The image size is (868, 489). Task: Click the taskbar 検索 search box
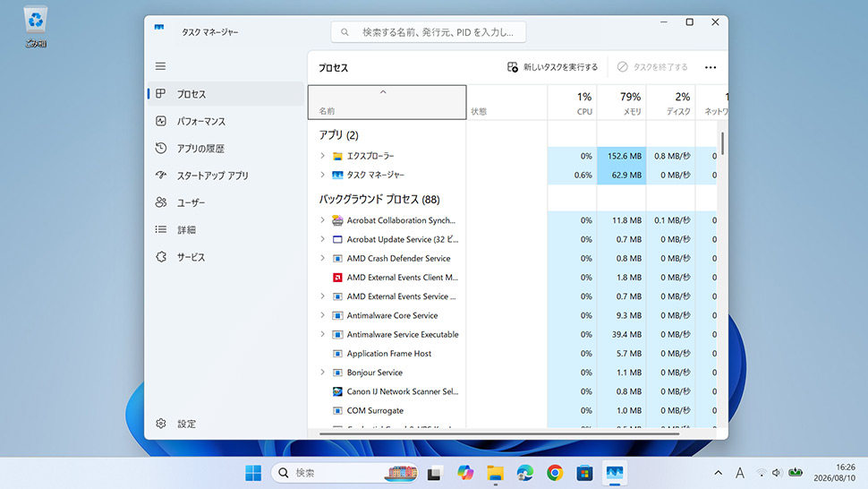click(345, 473)
